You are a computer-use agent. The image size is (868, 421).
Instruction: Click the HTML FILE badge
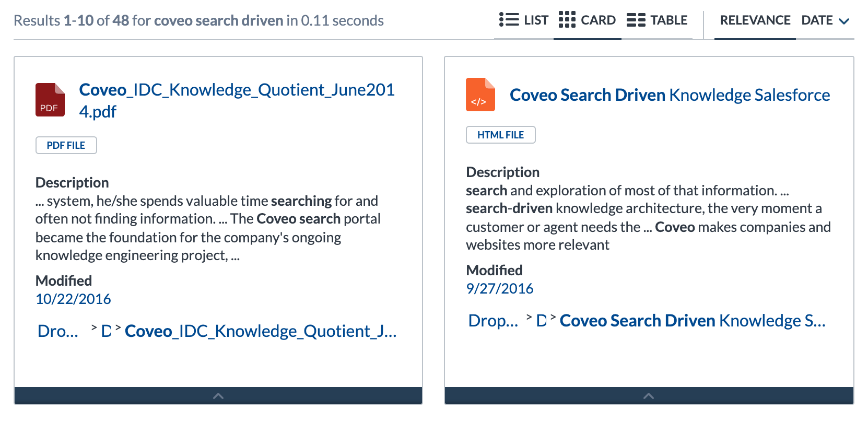(x=501, y=135)
